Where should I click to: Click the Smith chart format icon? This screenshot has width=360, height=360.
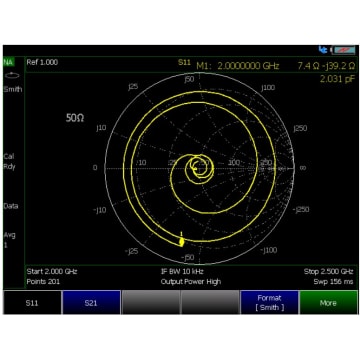pyautogui.click(x=12, y=76)
